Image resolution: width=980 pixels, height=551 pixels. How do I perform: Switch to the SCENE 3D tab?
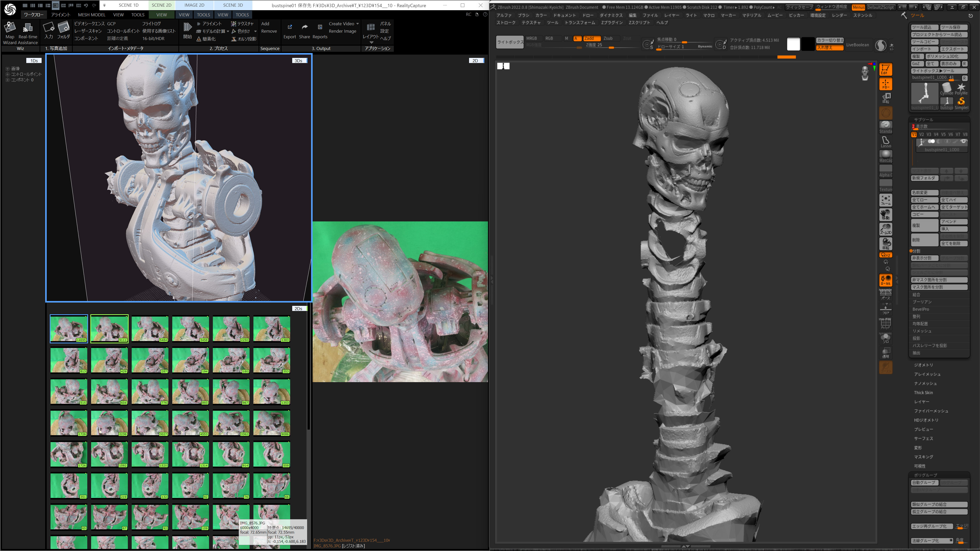[233, 5]
